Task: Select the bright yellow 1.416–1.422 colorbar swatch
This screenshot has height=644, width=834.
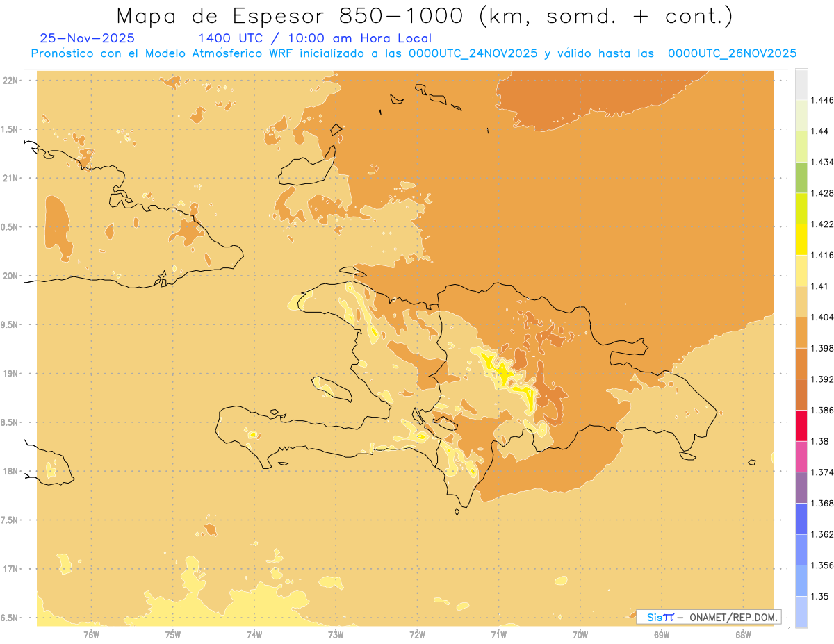Action: coord(801,239)
